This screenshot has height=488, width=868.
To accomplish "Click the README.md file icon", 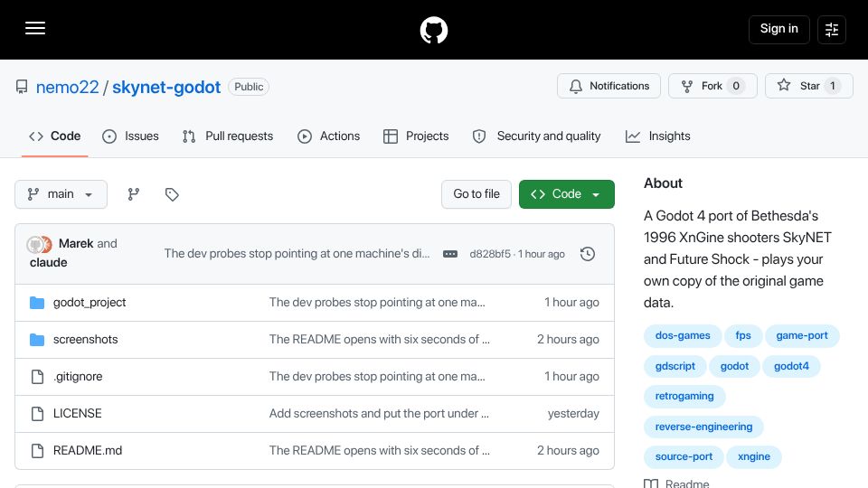I will click(x=37, y=451).
